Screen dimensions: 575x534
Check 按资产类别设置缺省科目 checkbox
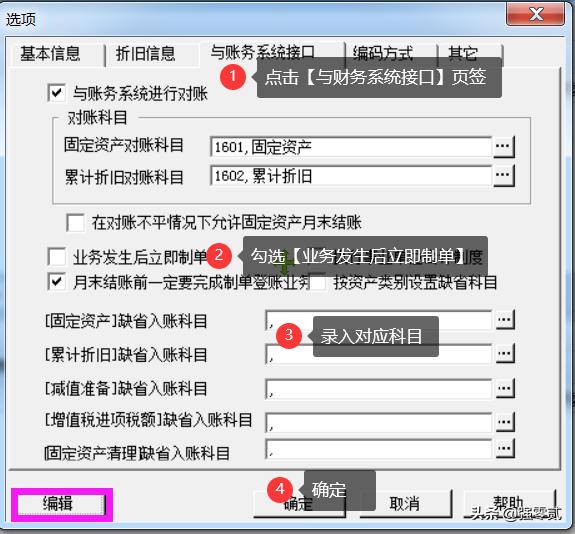318,282
